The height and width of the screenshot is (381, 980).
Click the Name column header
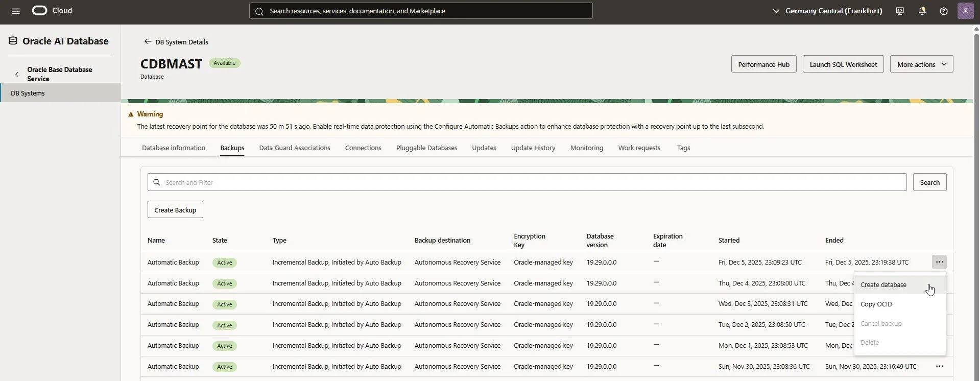coord(156,240)
